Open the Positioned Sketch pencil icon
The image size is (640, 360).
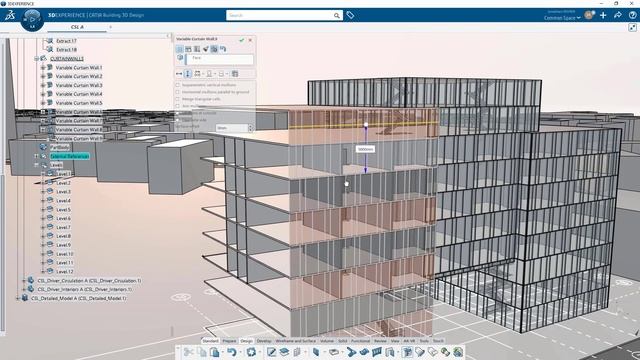coord(271,352)
